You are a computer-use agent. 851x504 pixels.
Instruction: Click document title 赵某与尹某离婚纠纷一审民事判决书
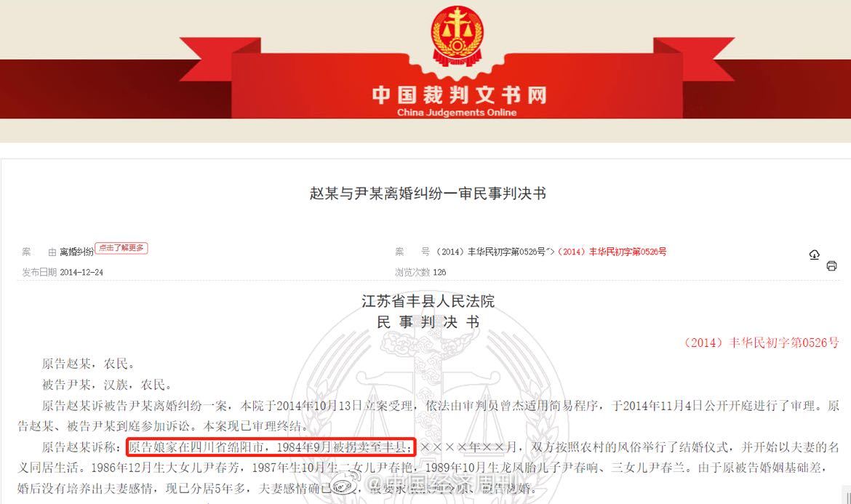[x=428, y=193]
